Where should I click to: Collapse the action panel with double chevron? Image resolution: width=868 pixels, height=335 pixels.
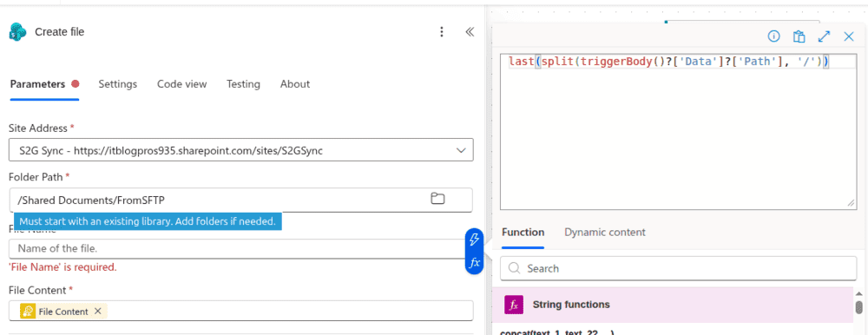tap(470, 32)
